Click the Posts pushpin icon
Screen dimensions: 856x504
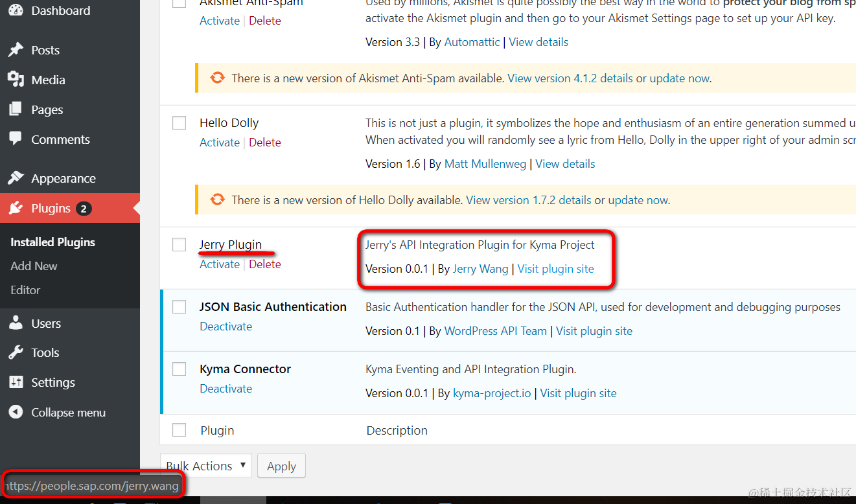coord(16,50)
